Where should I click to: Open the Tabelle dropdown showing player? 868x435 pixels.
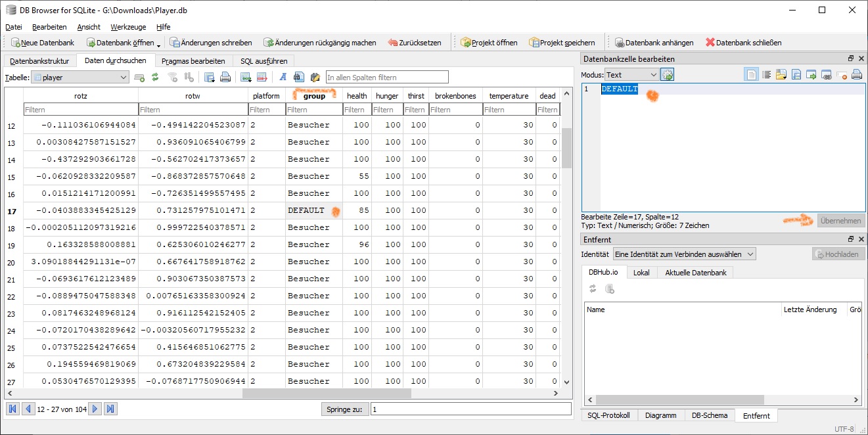pos(80,78)
